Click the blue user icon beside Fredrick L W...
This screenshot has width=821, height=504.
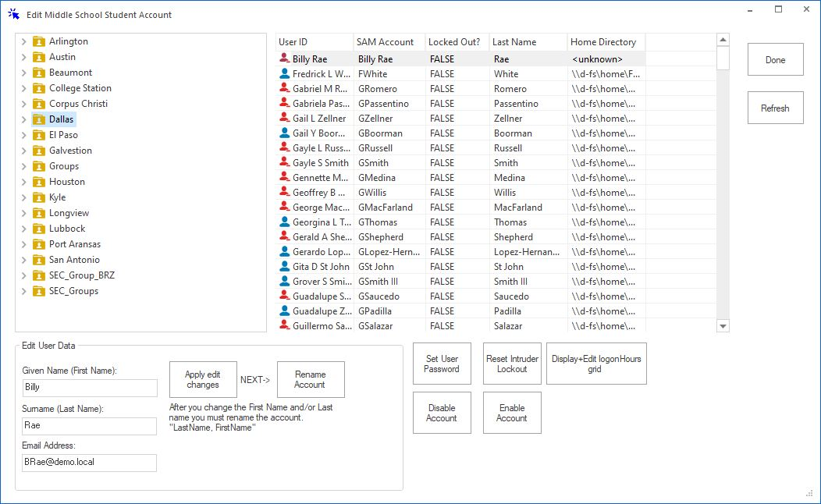point(284,74)
